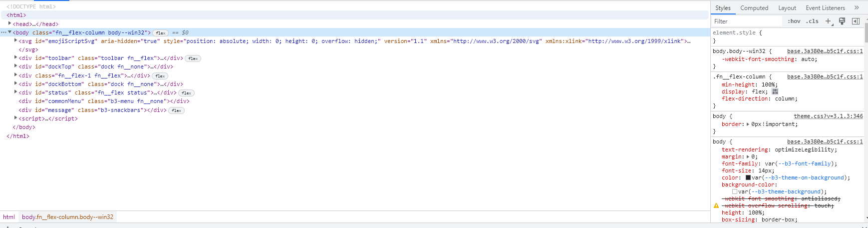The image size is (868, 228).
Task: Expand the status div node
Action: pyautogui.click(x=16, y=92)
